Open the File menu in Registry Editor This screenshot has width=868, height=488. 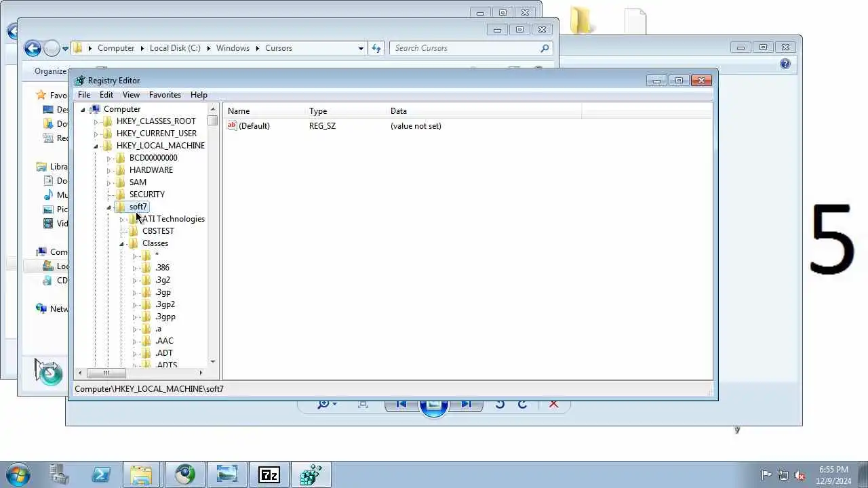[84, 95]
